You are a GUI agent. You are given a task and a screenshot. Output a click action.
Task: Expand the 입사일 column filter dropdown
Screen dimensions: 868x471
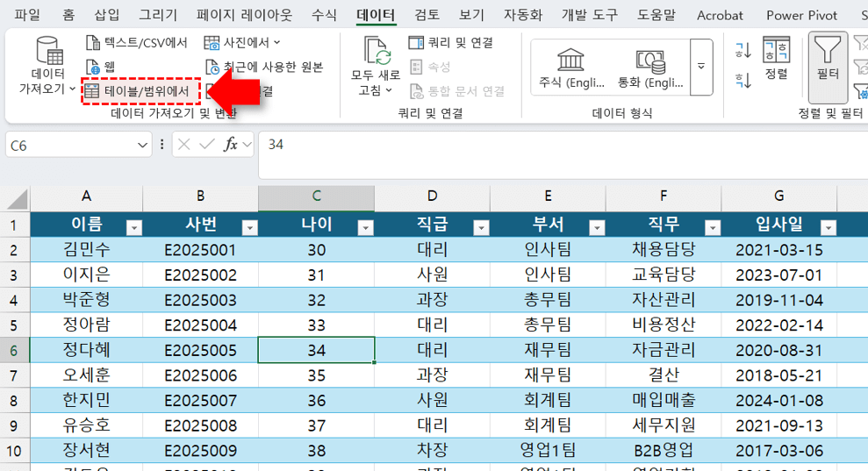pyautogui.click(x=827, y=228)
